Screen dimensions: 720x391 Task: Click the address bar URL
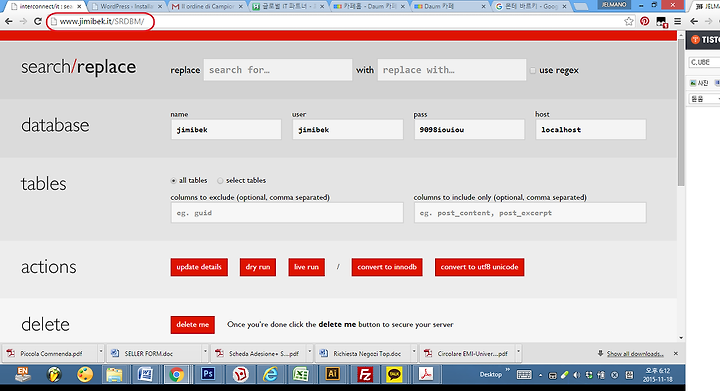tap(102, 21)
